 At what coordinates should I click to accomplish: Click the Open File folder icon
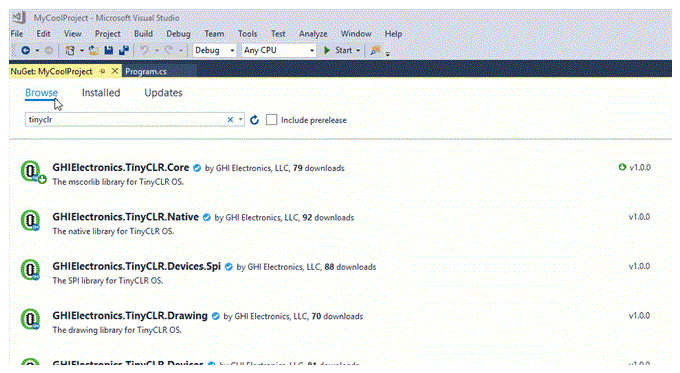coord(94,50)
